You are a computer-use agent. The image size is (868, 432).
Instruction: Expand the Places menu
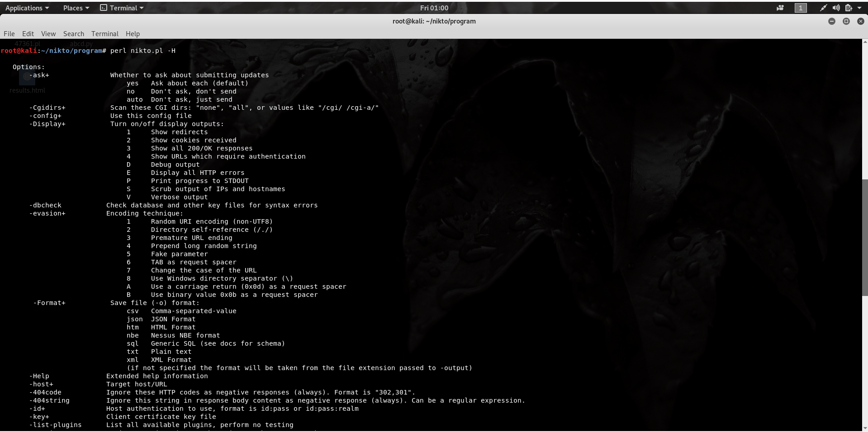[73, 8]
